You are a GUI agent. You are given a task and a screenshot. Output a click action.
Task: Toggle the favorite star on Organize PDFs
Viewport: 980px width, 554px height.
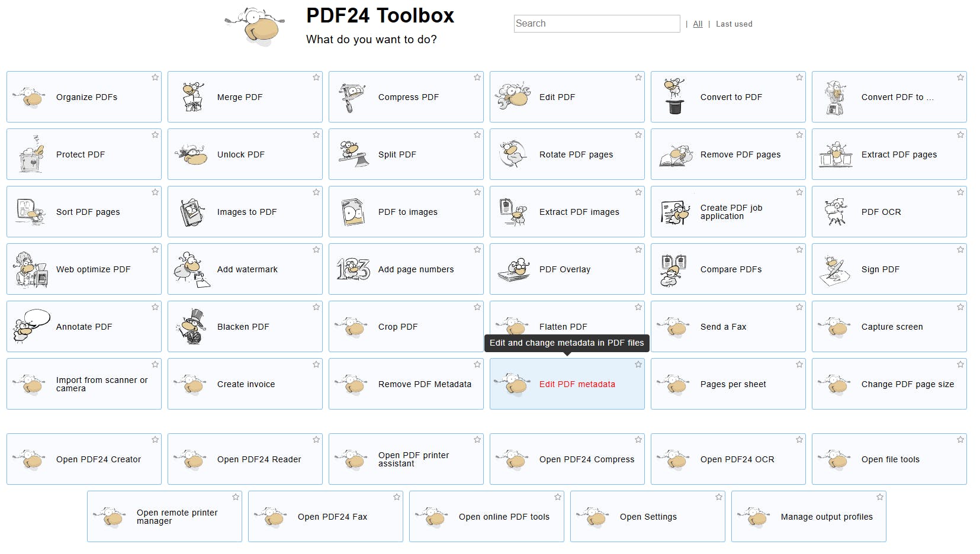pos(155,77)
